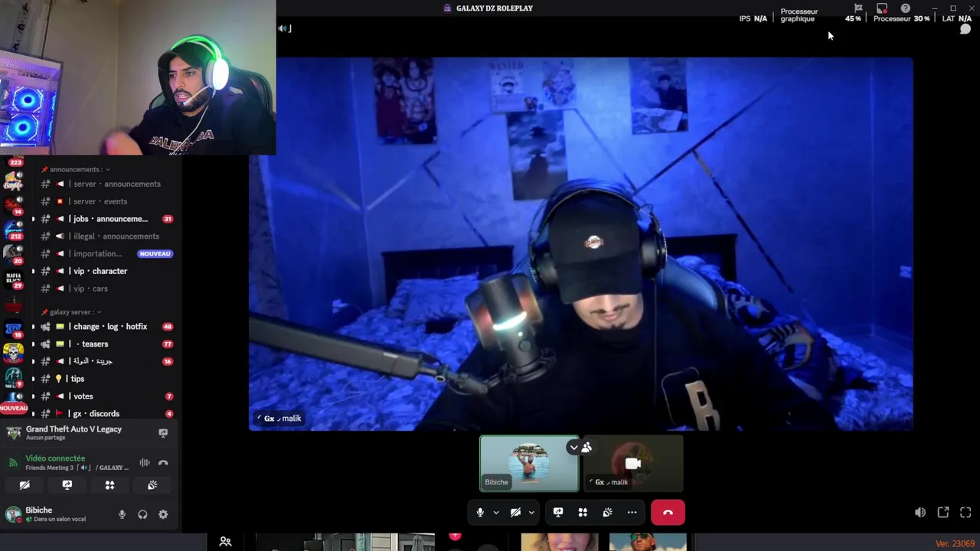Open soundboard in call control bar
The width and height of the screenshot is (980, 551).
(607, 512)
